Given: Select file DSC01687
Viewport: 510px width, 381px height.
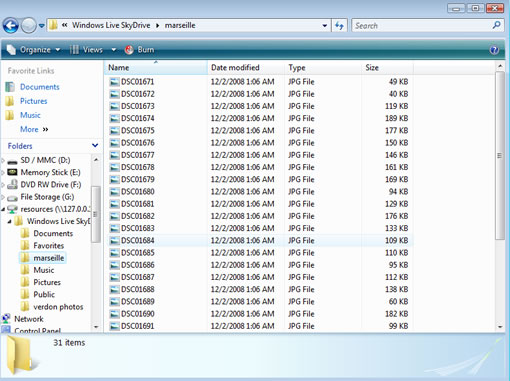Looking at the screenshot, I should [x=137, y=277].
